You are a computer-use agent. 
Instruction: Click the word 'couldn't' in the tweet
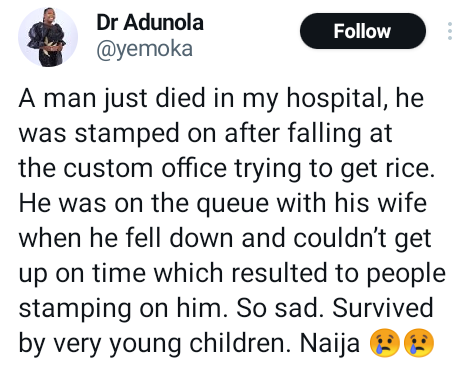click(341, 238)
